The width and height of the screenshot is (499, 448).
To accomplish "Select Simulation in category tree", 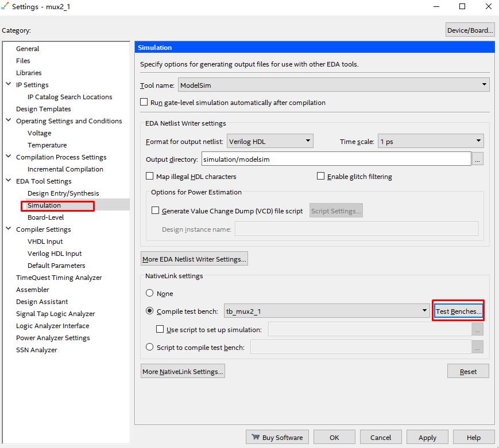I will [44, 205].
